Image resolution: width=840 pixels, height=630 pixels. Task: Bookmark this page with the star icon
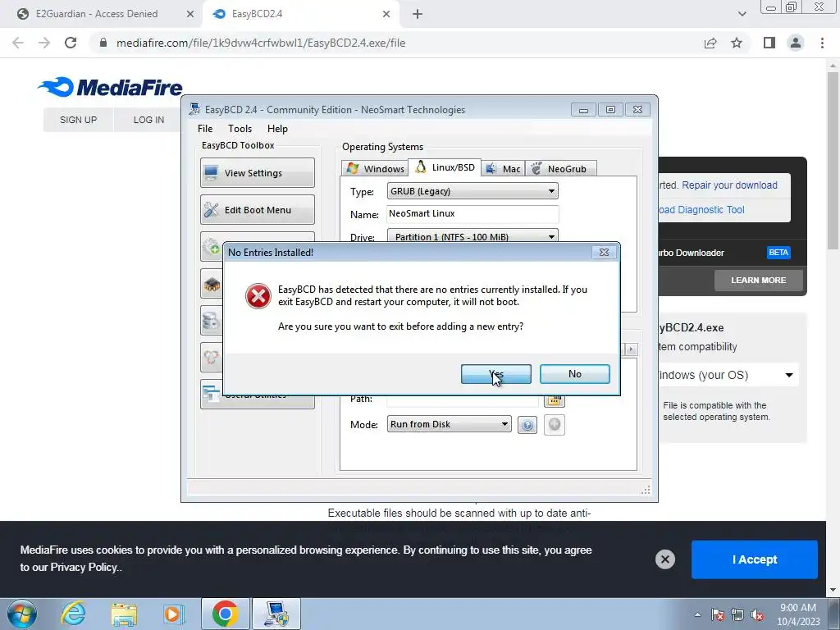[737, 43]
